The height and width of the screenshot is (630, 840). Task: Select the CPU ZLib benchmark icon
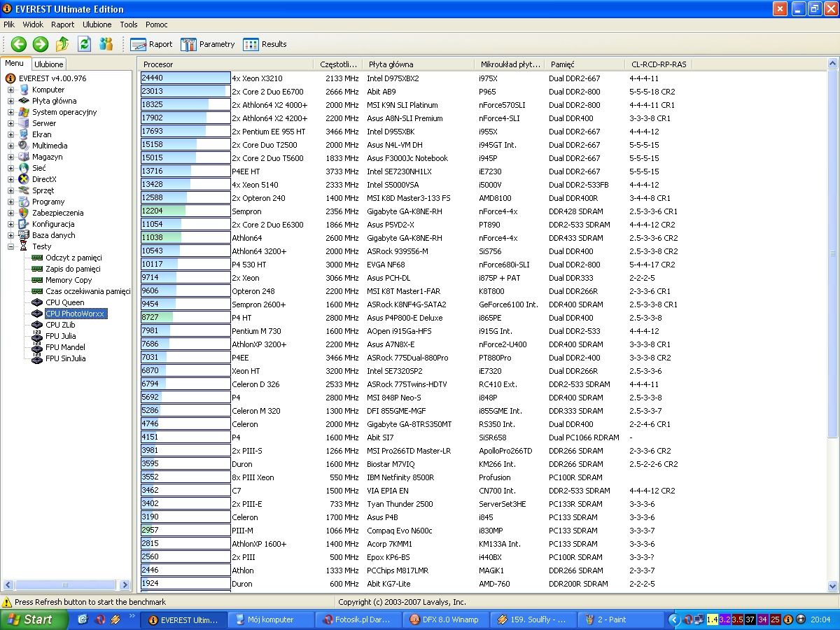(38, 325)
